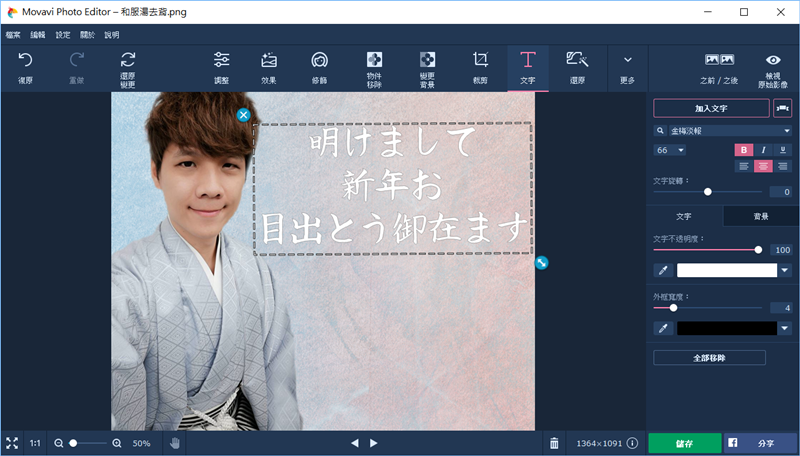Click the fit-to-screen fullscreen icon
The width and height of the screenshot is (800, 456).
point(12,443)
